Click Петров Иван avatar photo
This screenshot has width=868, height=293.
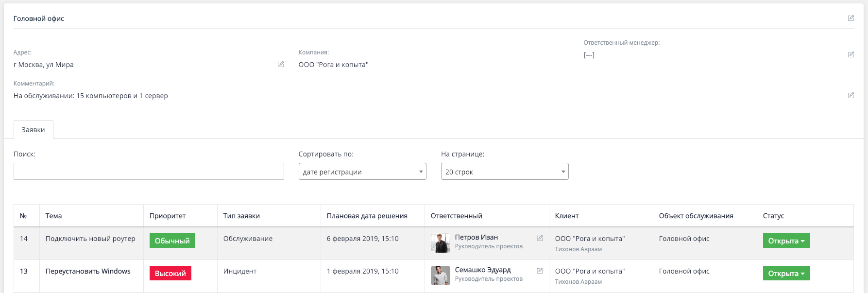pyautogui.click(x=440, y=243)
